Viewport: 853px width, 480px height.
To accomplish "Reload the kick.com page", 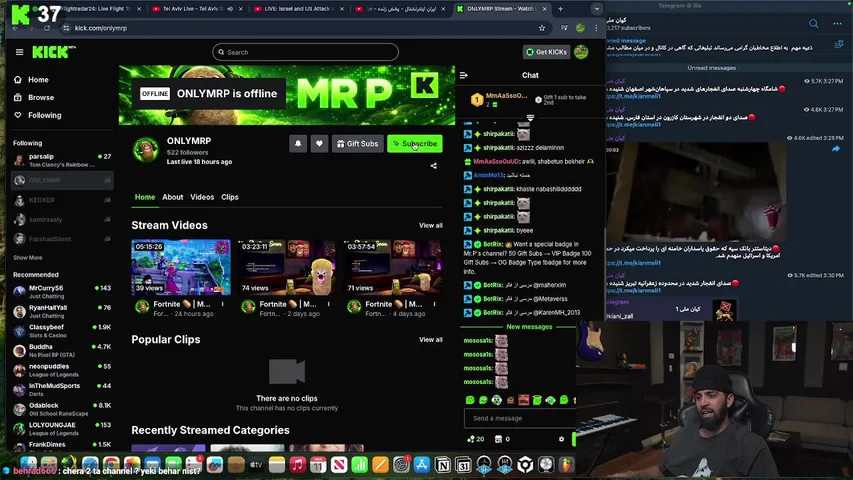I will [47, 28].
